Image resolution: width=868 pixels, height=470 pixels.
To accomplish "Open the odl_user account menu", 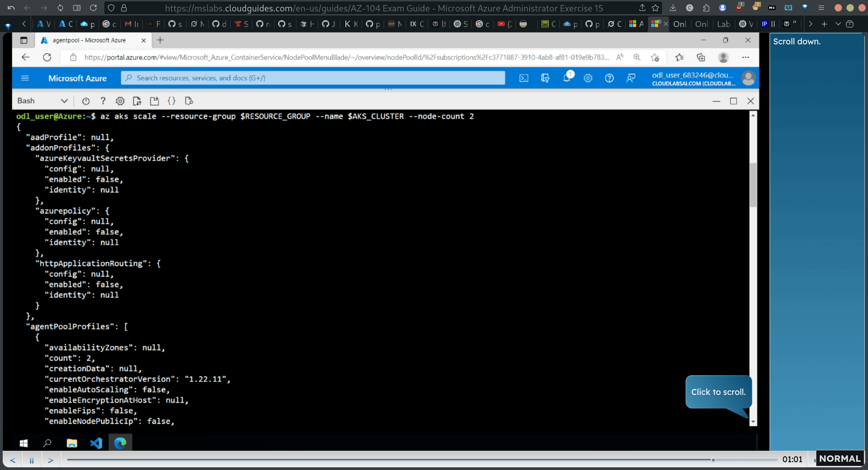I will pyautogui.click(x=703, y=78).
